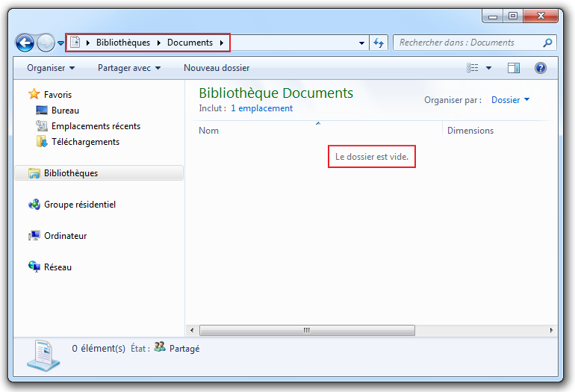Maximize the Explorer window

pyautogui.click(x=513, y=16)
